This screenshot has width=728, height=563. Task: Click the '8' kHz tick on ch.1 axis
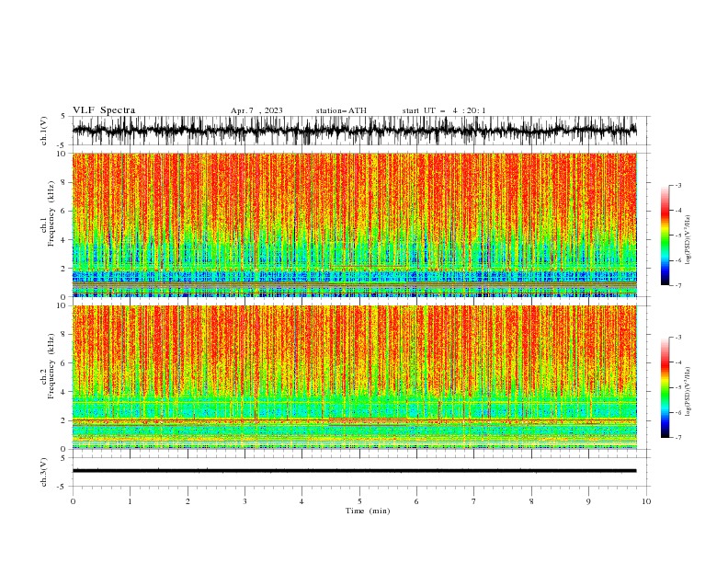64,182
